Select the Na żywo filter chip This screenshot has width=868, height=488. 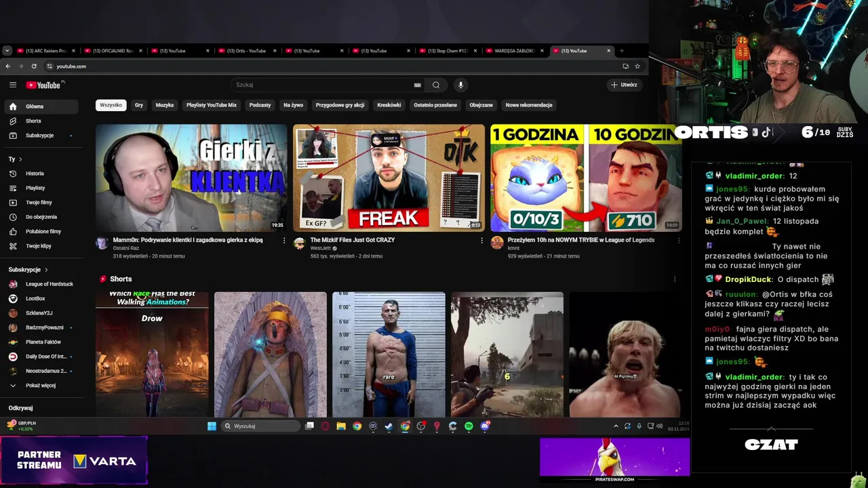tap(294, 105)
